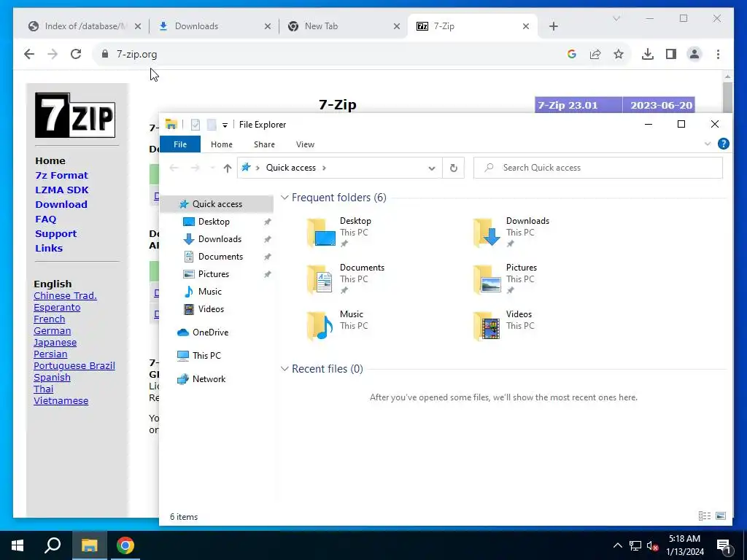Bookmark this page with the star icon

tap(619, 54)
